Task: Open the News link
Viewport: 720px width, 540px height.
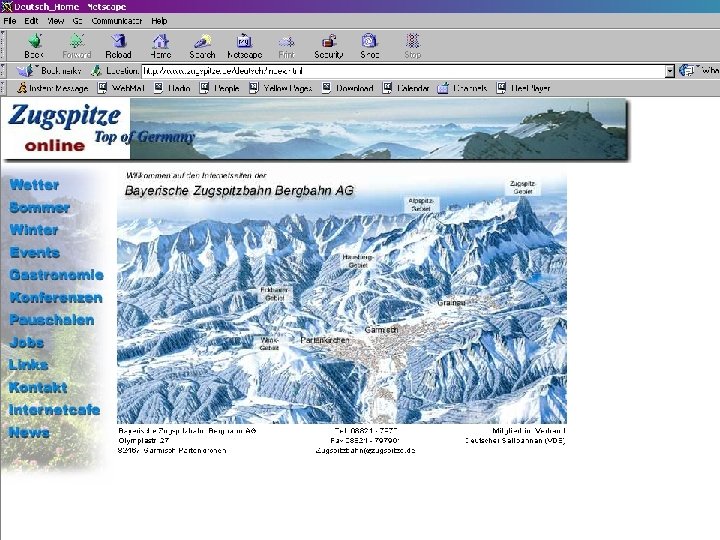Action: (29, 433)
